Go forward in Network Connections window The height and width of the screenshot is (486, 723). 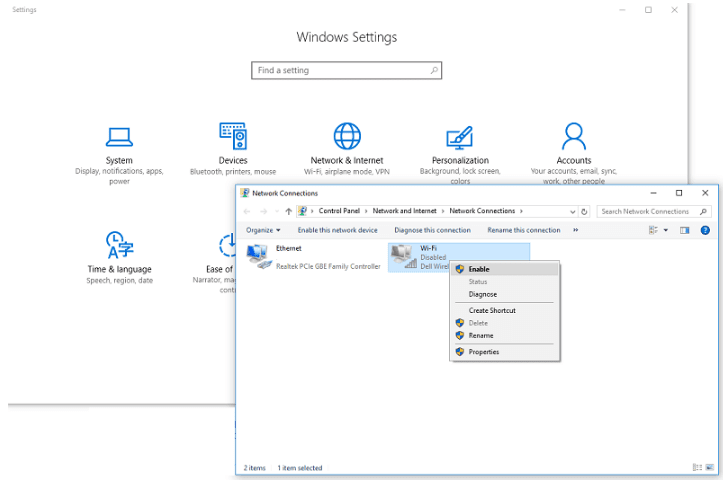tap(263, 212)
